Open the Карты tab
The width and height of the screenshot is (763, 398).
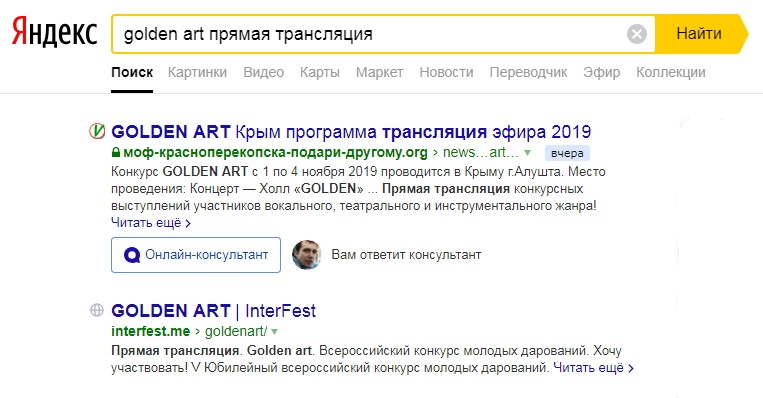[x=320, y=72]
